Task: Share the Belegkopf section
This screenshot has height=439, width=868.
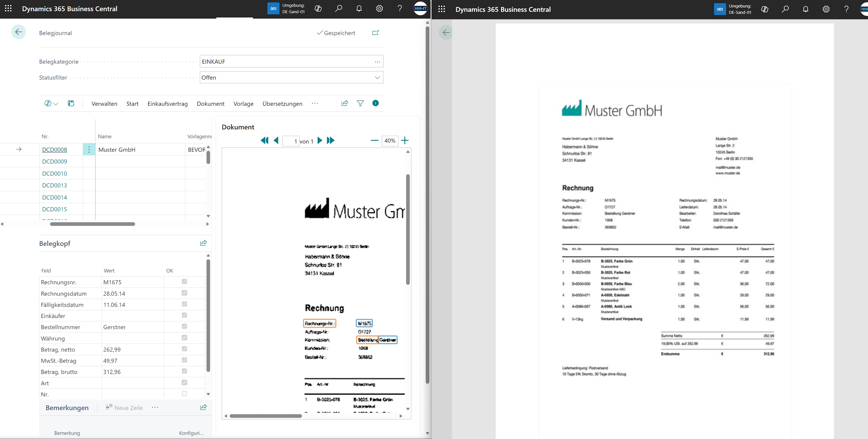Action: coord(203,243)
